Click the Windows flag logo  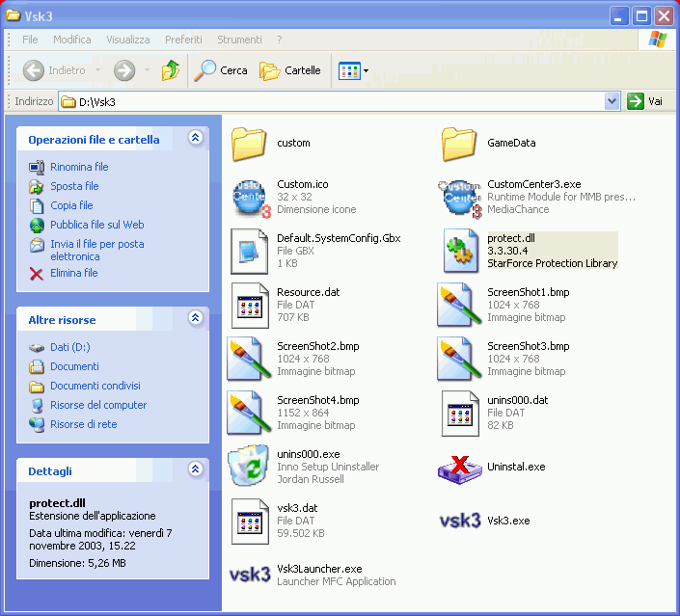(658, 40)
